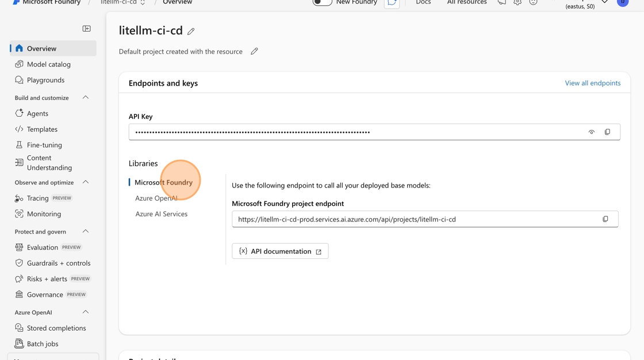Open Model catalog in the sidebar
The width and height of the screenshot is (644, 360).
49,64
